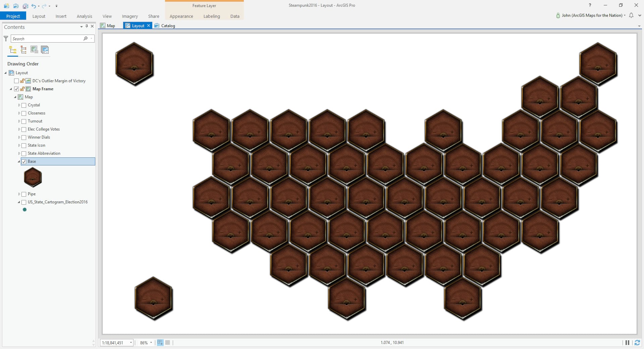Toggle the snapping icon in the status bar

[x=160, y=343]
